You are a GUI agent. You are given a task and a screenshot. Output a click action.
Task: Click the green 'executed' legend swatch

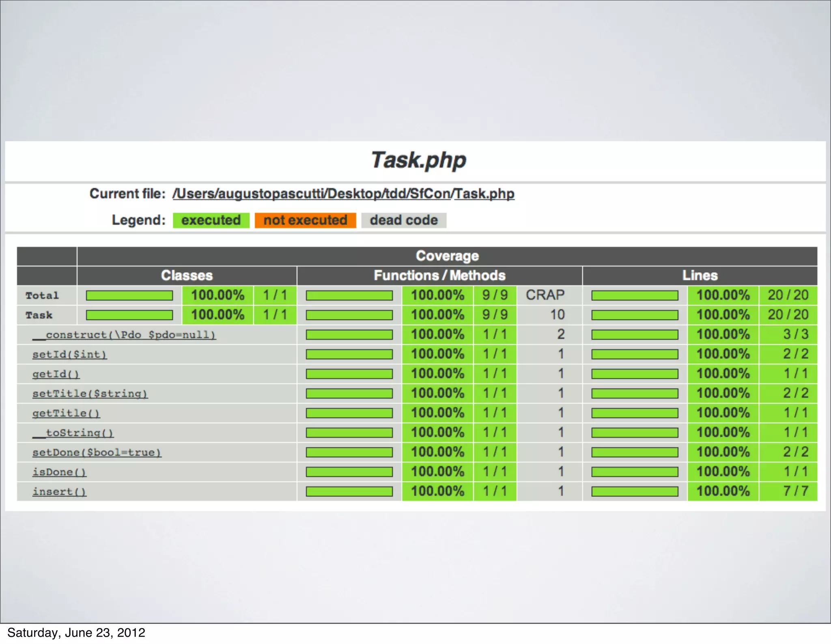[x=211, y=220]
